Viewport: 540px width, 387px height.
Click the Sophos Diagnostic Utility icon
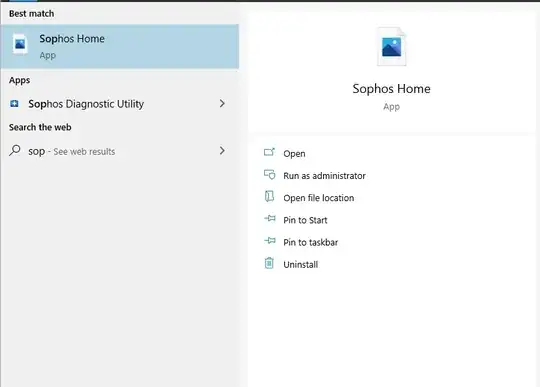14,104
